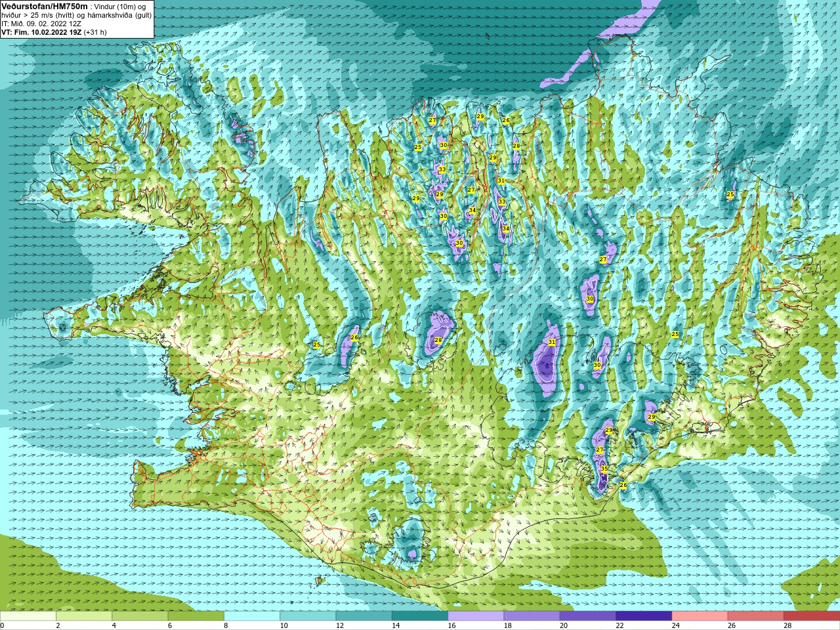This screenshot has height=630, width=840.
Task: Pick the 10–12 m/s turquoise legend swatch
Action: [308, 616]
